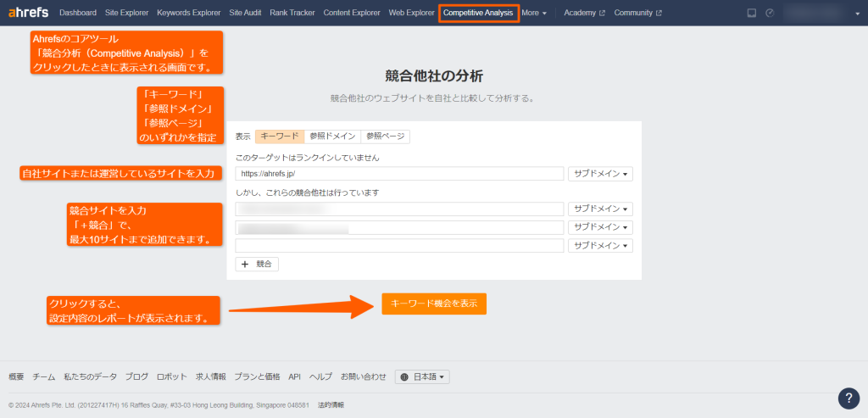Open サブドメイン dropdown for third competitor
This screenshot has width=868, height=418.
click(x=601, y=246)
